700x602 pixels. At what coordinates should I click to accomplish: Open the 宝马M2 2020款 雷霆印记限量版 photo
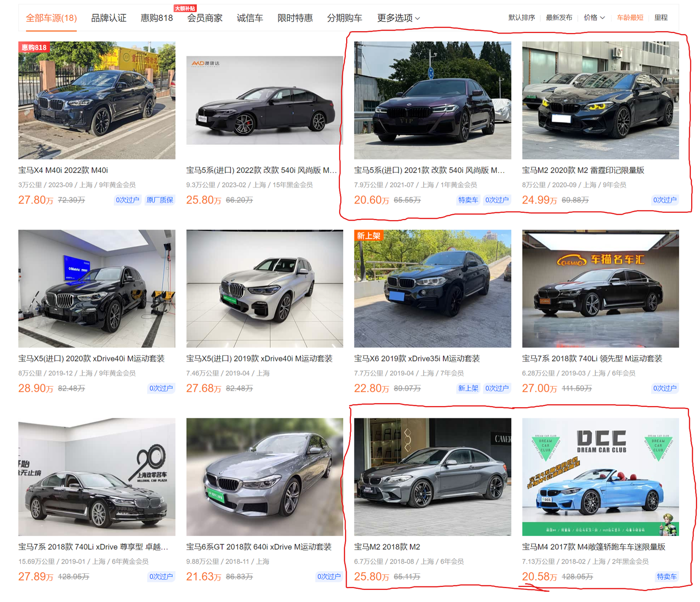coord(600,100)
